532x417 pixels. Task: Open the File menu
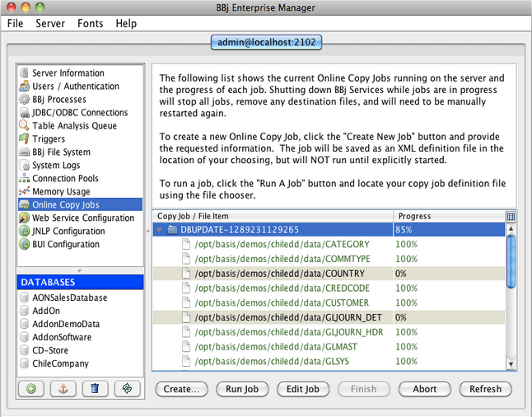point(16,23)
